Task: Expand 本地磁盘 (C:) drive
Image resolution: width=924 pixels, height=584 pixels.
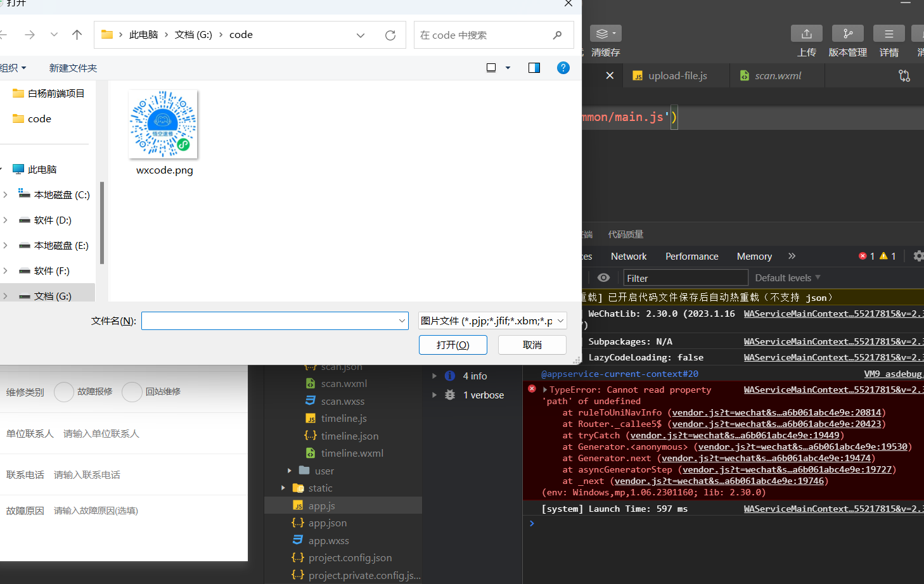Action: 5,194
